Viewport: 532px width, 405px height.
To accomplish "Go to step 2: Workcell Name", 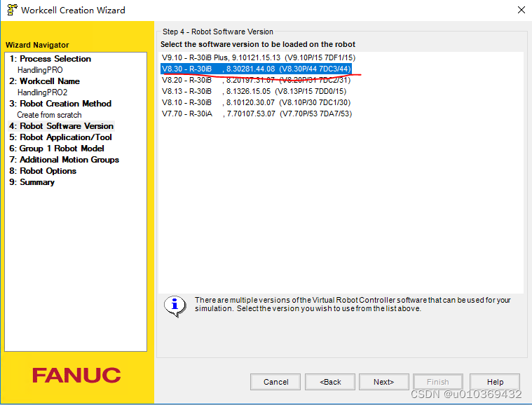I will (44, 81).
